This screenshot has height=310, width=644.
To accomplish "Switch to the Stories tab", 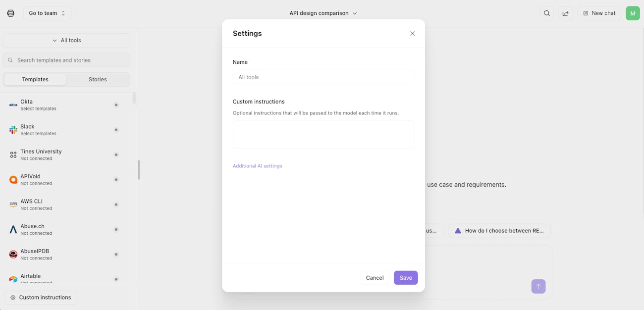I will pyautogui.click(x=98, y=79).
